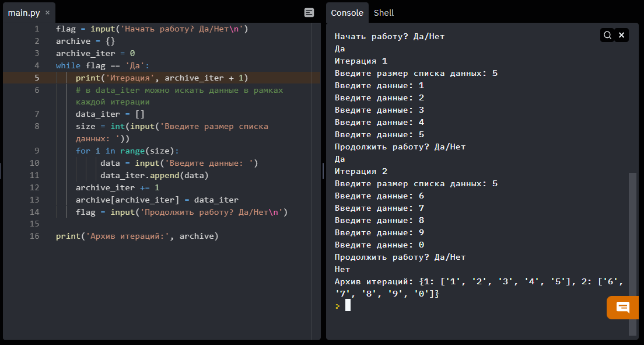Click the 'while flag ==' line
644x345 pixels.
tap(103, 66)
